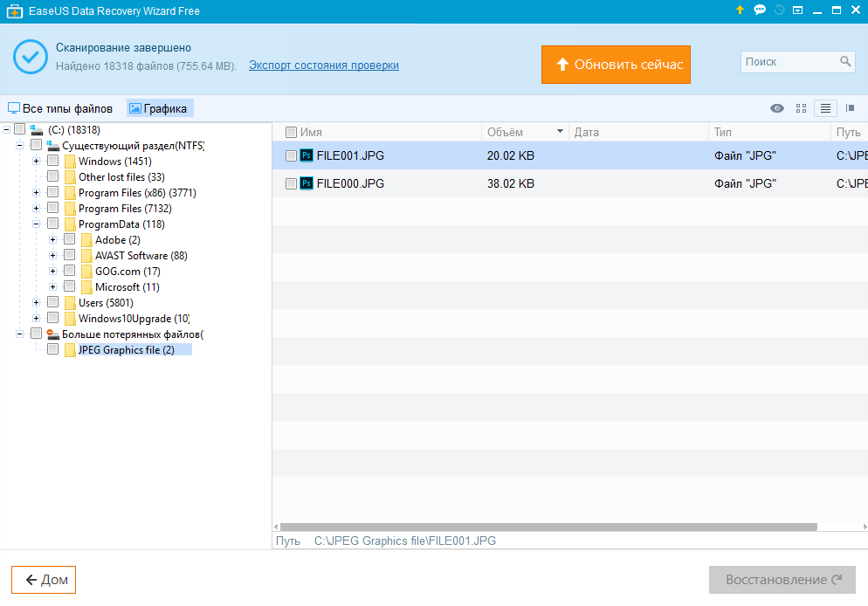Check the box for FILE001.JPG

291,156
